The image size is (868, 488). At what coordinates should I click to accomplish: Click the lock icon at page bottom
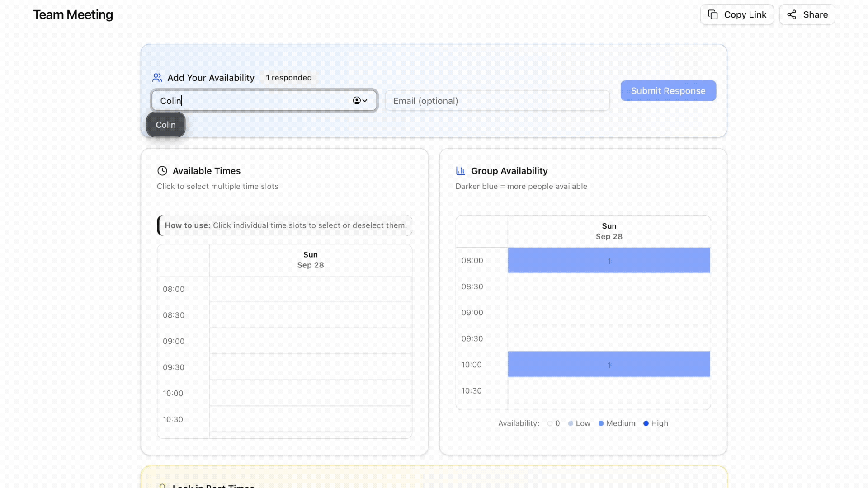click(162, 486)
